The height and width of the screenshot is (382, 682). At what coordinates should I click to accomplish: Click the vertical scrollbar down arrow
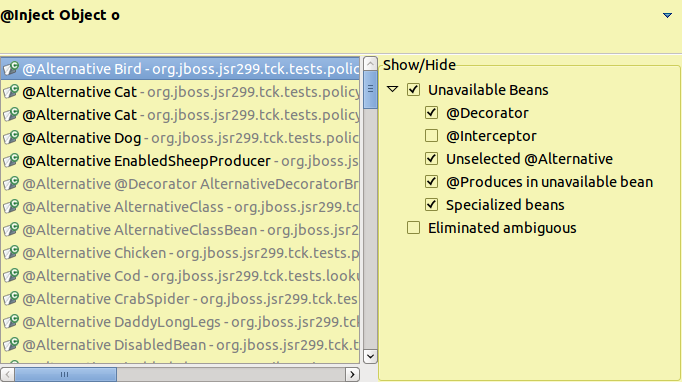click(x=370, y=356)
